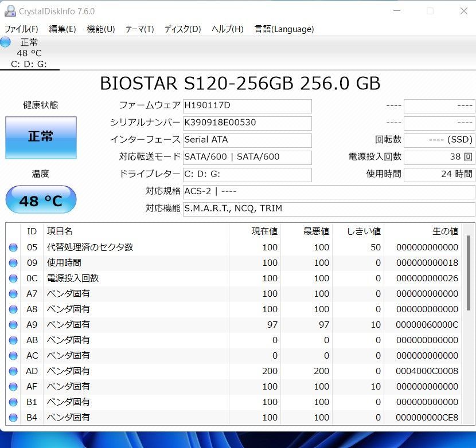Click the ACS-2 standard field
476x448 pixels.
coord(329,192)
